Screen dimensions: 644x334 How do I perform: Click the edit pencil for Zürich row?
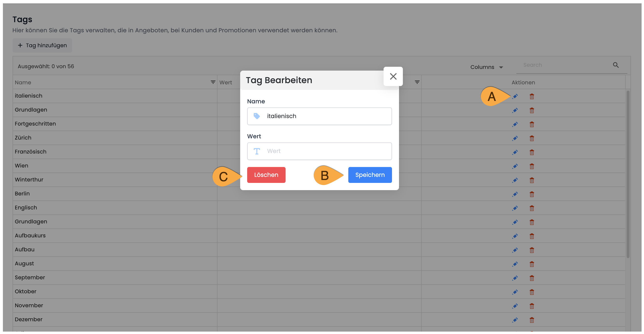tap(515, 138)
